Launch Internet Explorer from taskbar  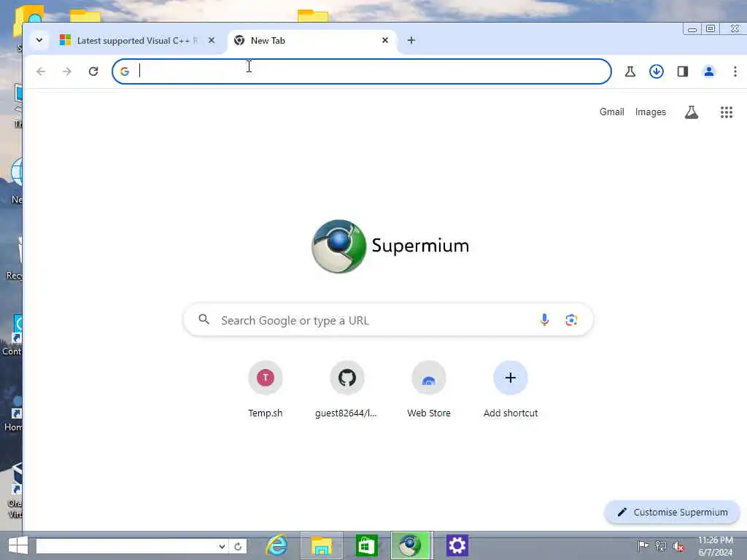276,545
